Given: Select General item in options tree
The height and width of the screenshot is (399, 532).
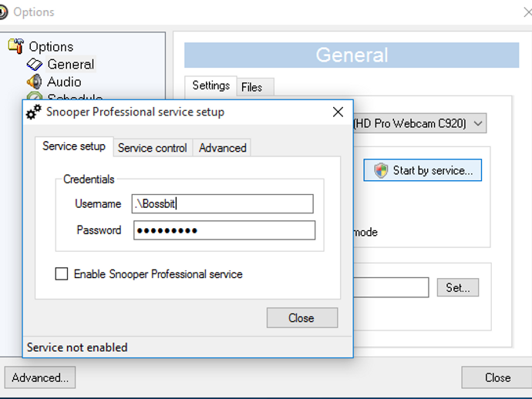Looking at the screenshot, I should (x=71, y=64).
